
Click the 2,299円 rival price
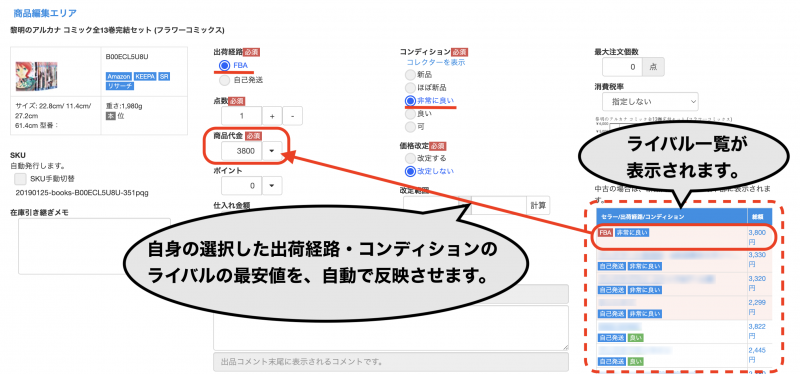pos(757,307)
